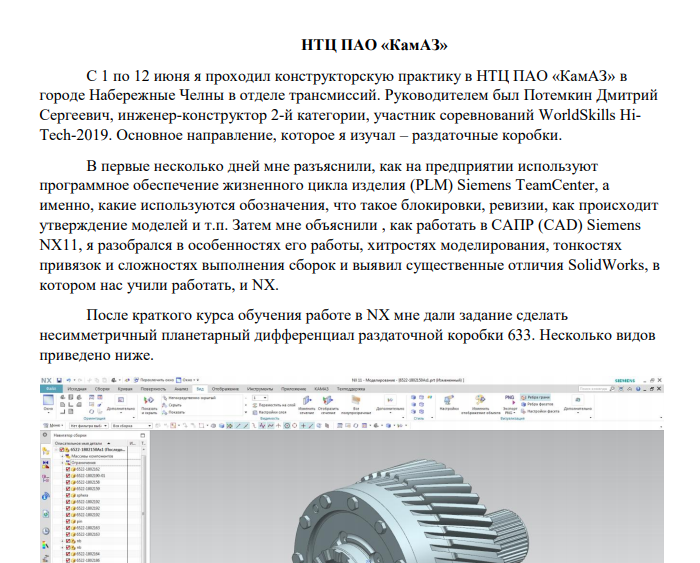
Task: Open the Нет фильтра выбора dropdown
Action: click(x=89, y=425)
